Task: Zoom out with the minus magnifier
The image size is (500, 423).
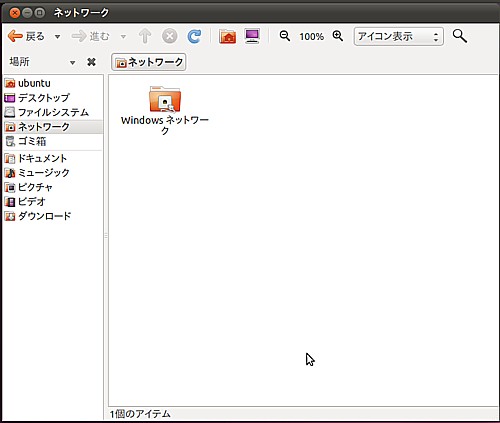Action: pos(285,36)
